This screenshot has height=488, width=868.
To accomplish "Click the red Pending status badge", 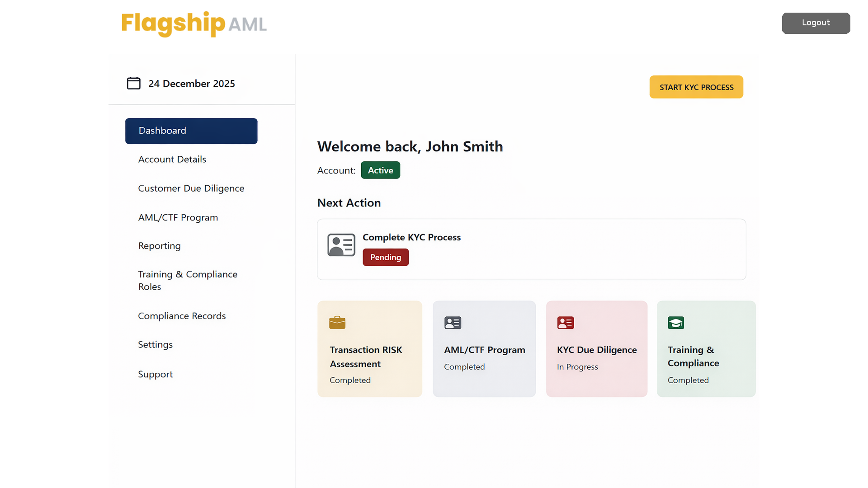I will [x=385, y=258].
